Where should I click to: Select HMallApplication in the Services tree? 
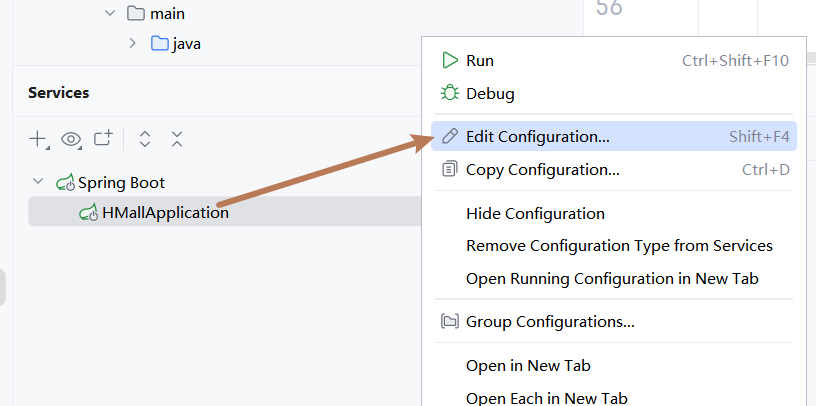coord(165,212)
